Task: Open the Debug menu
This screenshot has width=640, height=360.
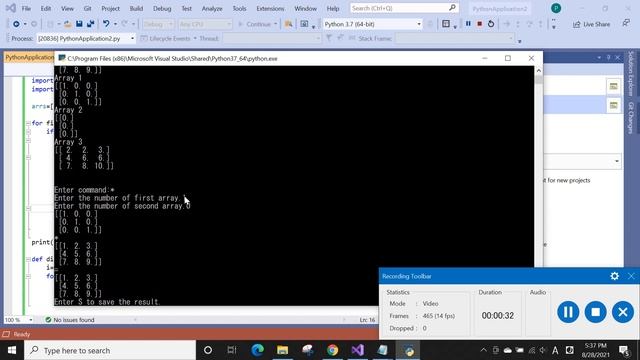Action: click(162, 8)
